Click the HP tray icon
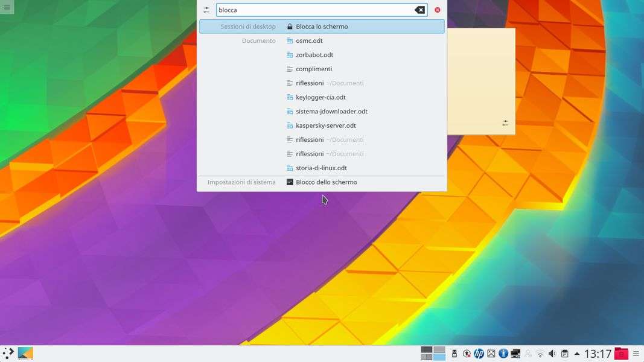This screenshot has height=362, width=644. (479, 354)
